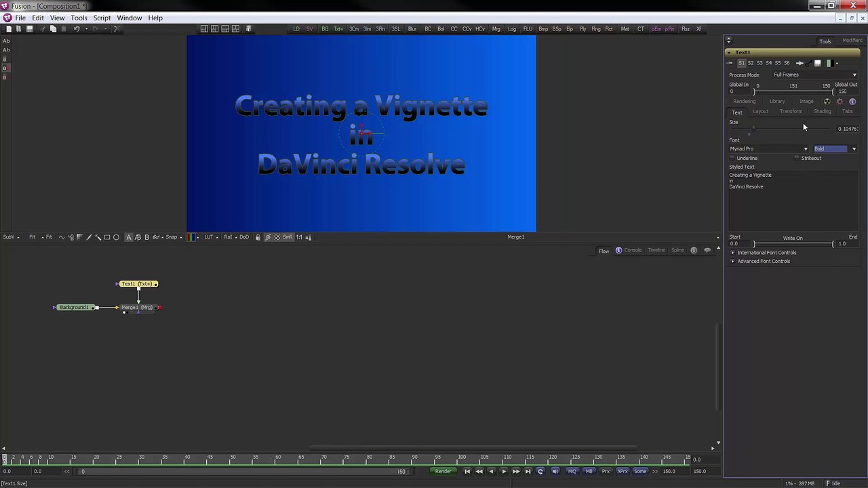Open the Snap dropdown in viewer toolbar

pyautogui.click(x=173, y=237)
